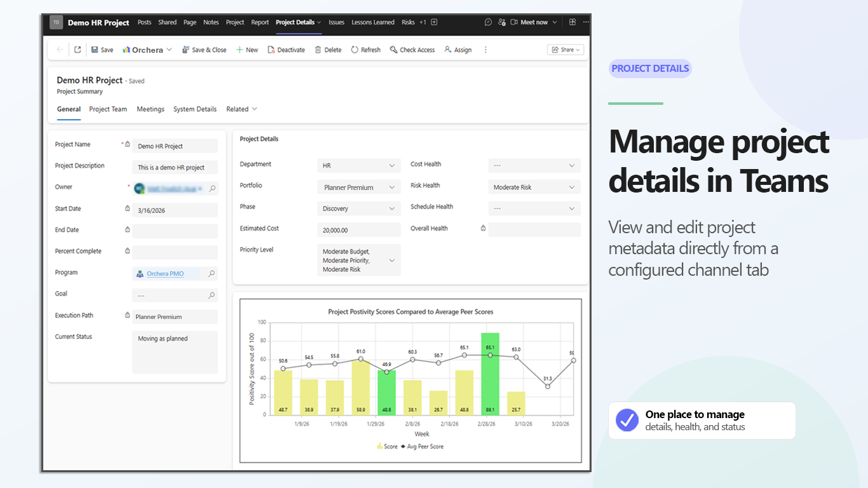Click the Assign person icon

(448, 50)
